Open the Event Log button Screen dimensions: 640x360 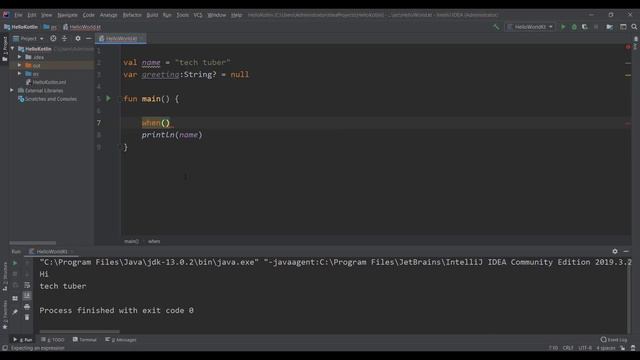[614, 340]
